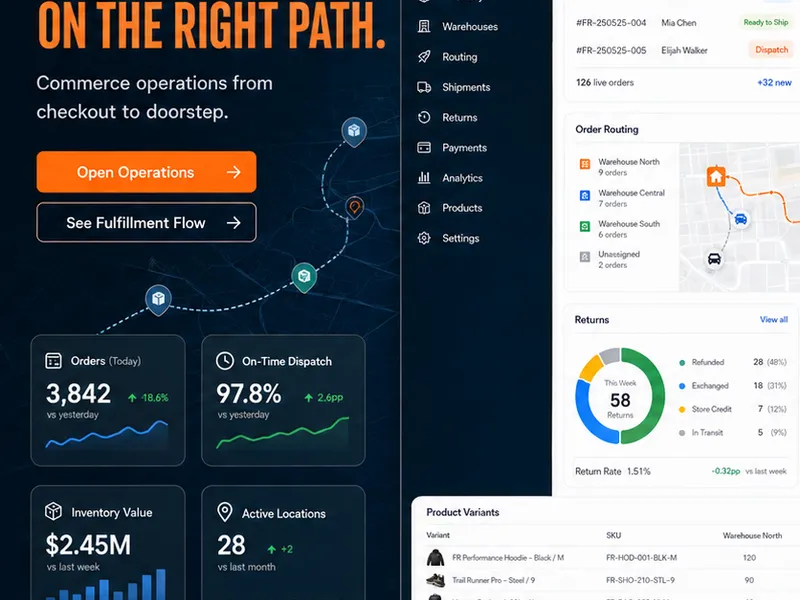Click the Orders (Today) card icon
800x600 pixels.
54,361
